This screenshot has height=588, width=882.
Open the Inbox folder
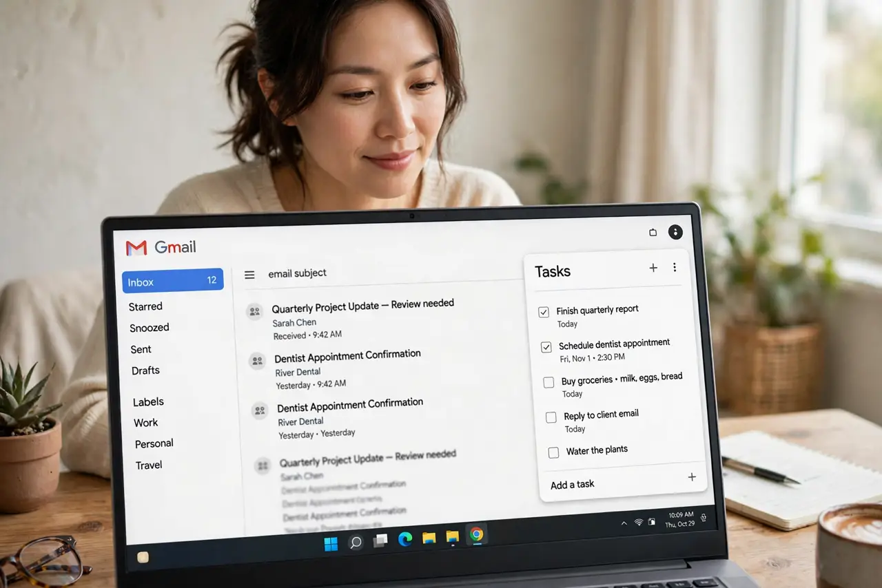tap(173, 281)
